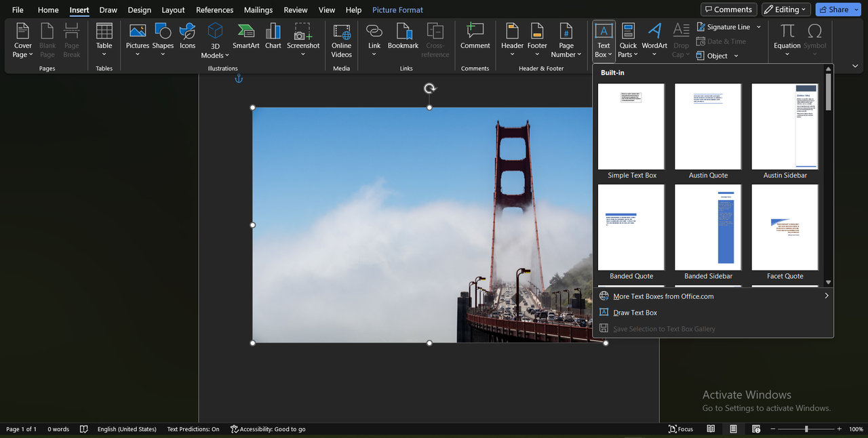Screen dimensions: 868x438
Task: Click the 0 words count
Action: point(58,429)
